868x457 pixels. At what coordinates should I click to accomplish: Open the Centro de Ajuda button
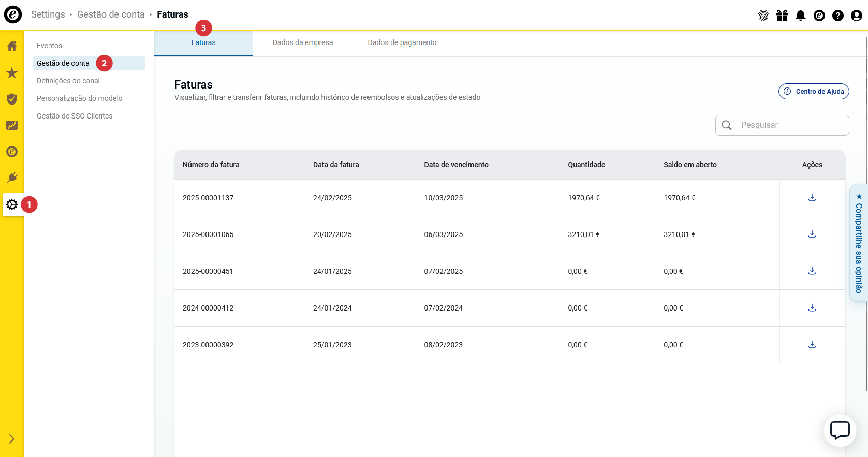814,92
